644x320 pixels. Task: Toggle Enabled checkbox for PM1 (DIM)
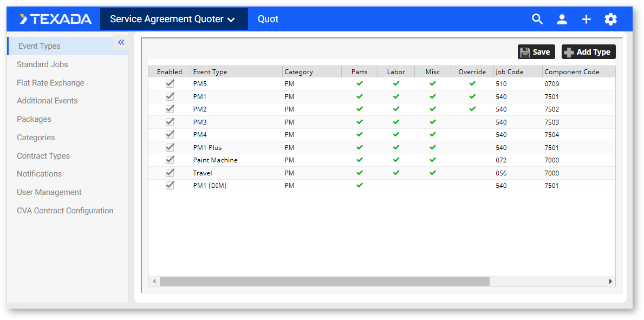pyautogui.click(x=170, y=185)
